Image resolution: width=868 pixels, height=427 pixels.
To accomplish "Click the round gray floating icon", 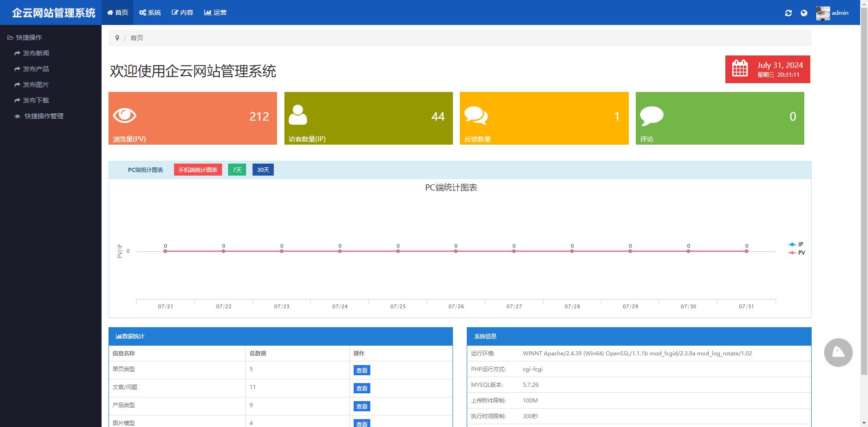I will pyautogui.click(x=838, y=353).
